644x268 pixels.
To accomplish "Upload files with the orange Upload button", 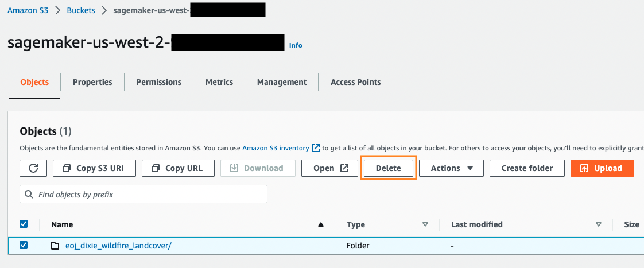I will (602, 168).
